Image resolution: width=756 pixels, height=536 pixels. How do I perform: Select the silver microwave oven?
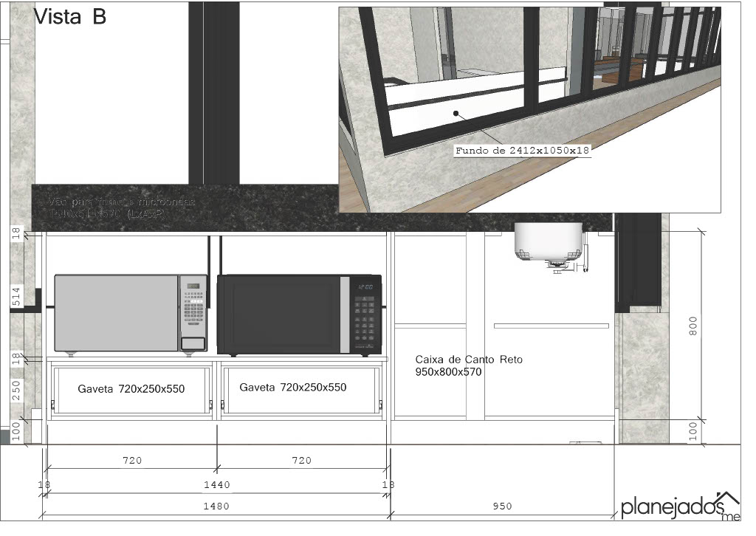click(118, 313)
